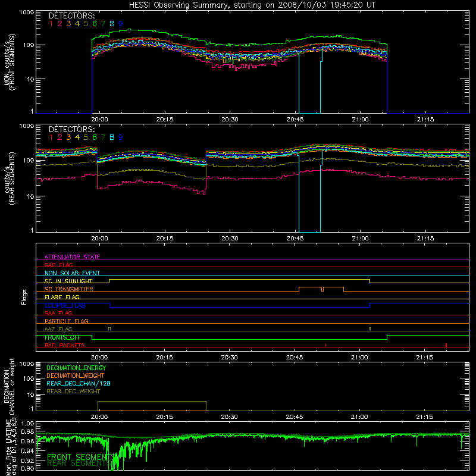Click green detector 6 in rear segments legend
Screen dimensions: 476x476
coord(95,137)
